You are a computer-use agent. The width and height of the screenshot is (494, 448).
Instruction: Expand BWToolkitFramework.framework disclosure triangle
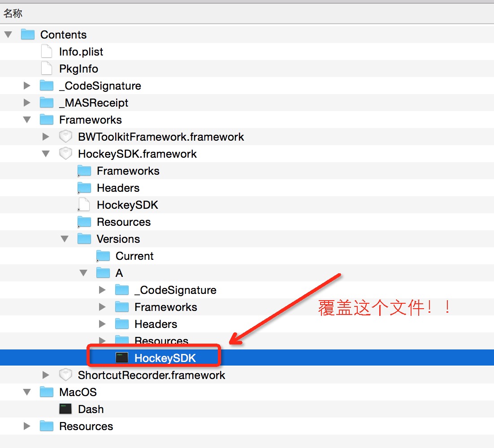[x=46, y=137]
